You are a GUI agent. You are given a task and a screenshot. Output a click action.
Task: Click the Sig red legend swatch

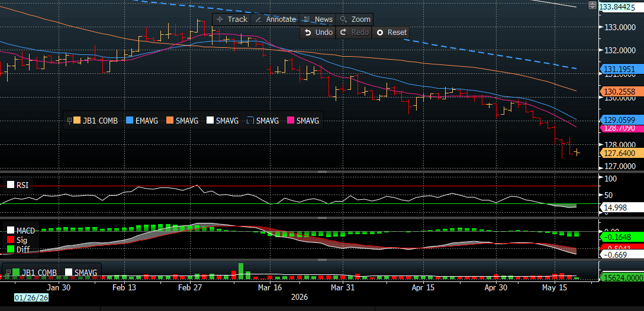coord(11,239)
